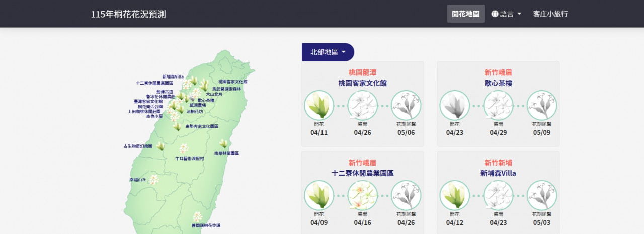Click the 04/09 bloom date
Image resolution: width=644 pixels, height=234 pixels.
pos(319,223)
